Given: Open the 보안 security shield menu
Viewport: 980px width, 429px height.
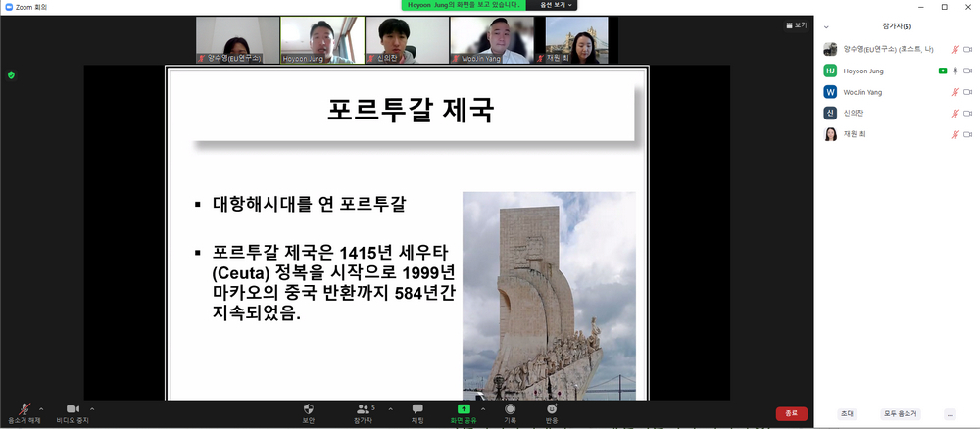Looking at the screenshot, I should point(308,413).
